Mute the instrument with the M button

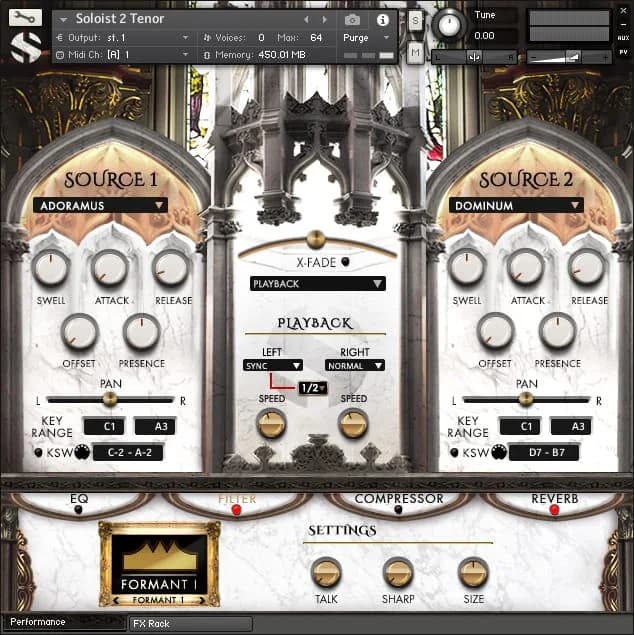point(415,52)
